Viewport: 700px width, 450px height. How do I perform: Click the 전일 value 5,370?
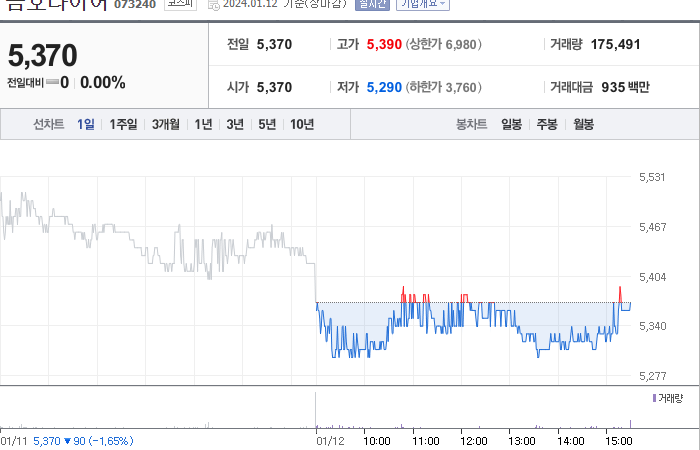[x=274, y=44]
